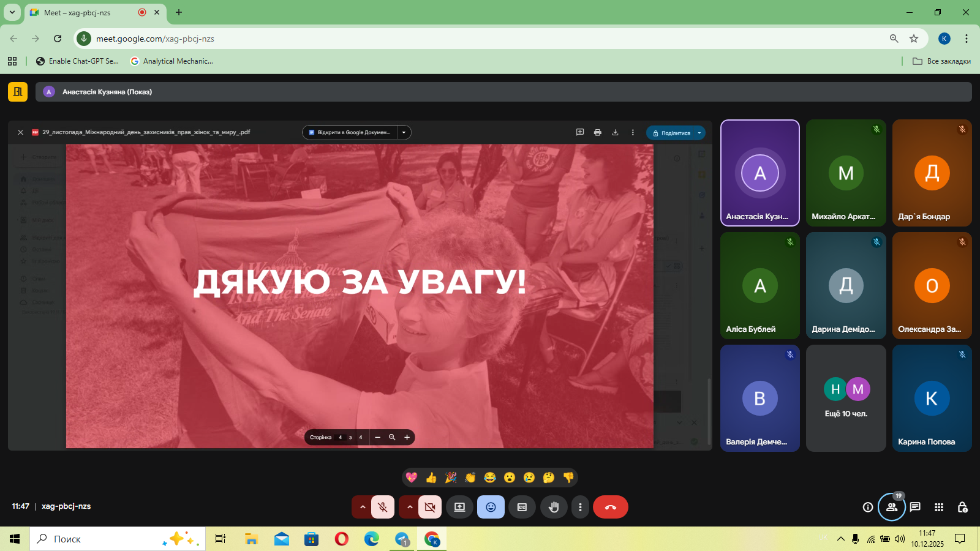Open the meeting details info icon
Viewport: 980px width, 551px height.
click(867, 507)
